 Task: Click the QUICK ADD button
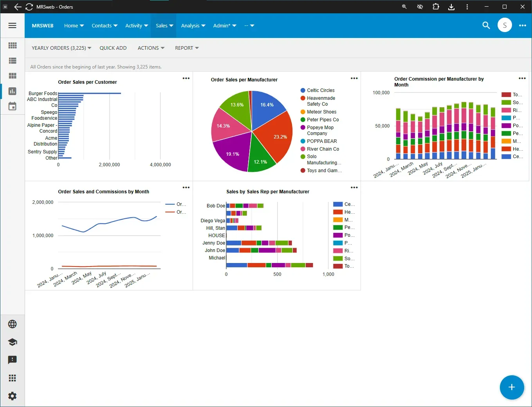(113, 48)
